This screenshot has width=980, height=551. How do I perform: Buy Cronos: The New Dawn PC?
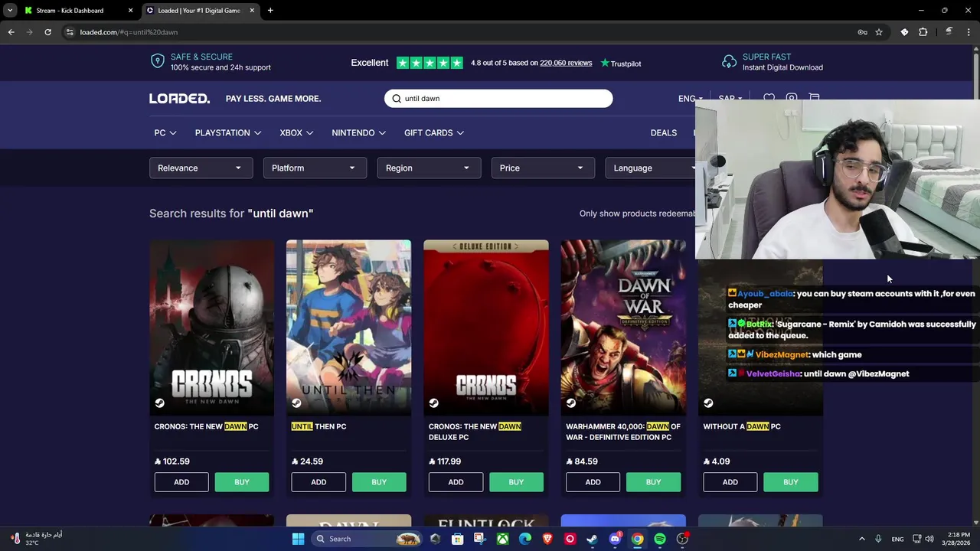[x=242, y=482]
